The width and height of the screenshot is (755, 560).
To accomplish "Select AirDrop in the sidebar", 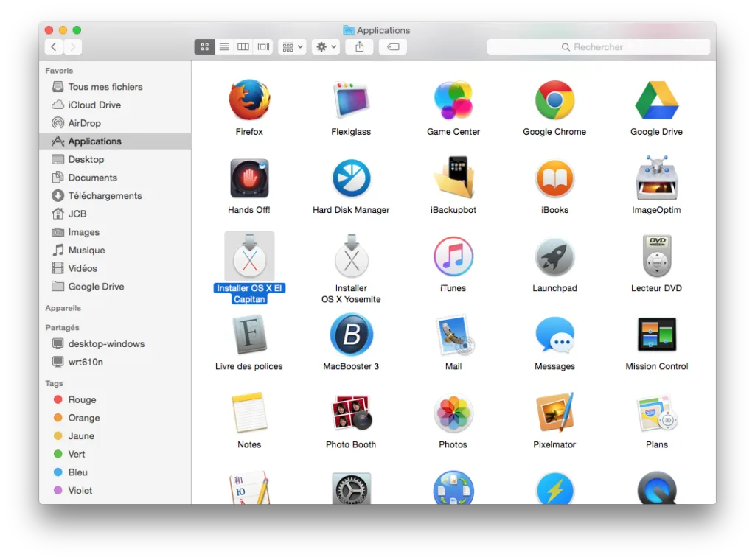I will point(114,123).
